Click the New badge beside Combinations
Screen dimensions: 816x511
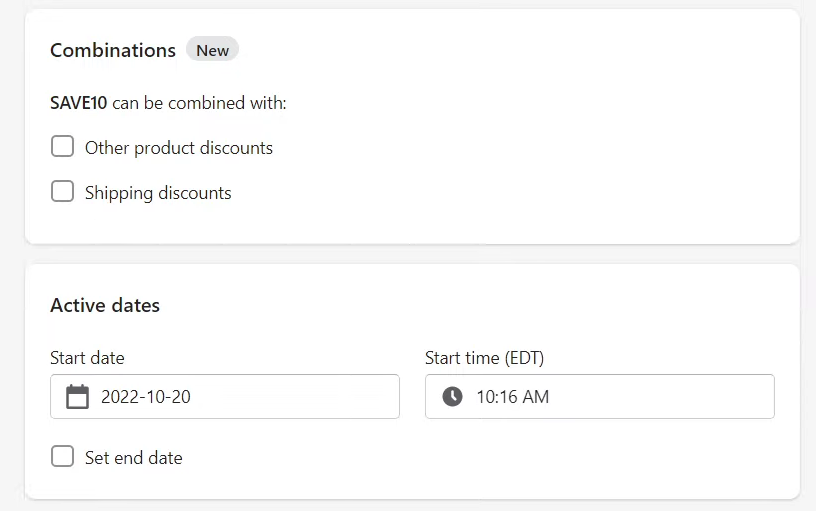[x=212, y=50]
